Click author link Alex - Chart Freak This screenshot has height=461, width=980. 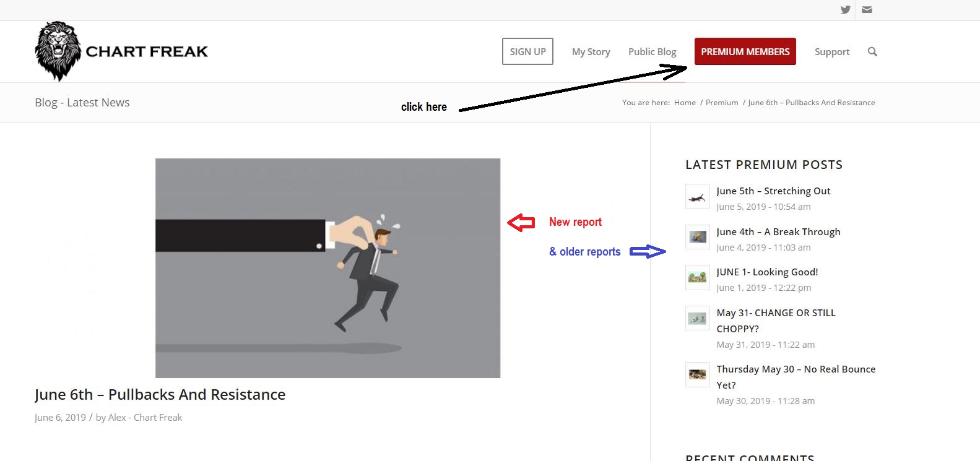pyautogui.click(x=145, y=418)
